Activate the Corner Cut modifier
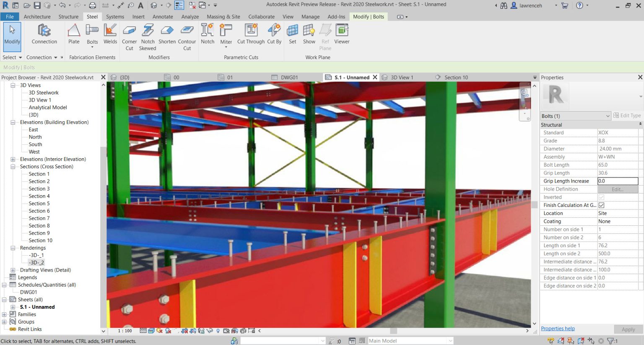The image size is (644, 345). [129, 37]
